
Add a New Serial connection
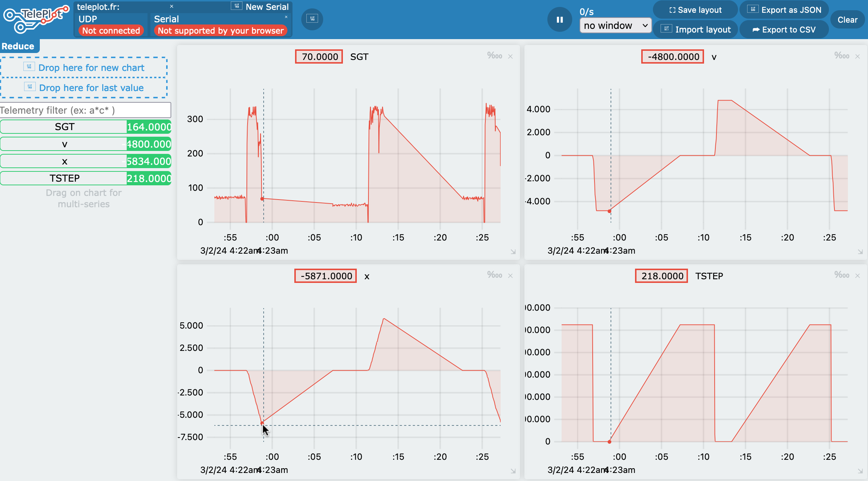[x=260, y=7]
